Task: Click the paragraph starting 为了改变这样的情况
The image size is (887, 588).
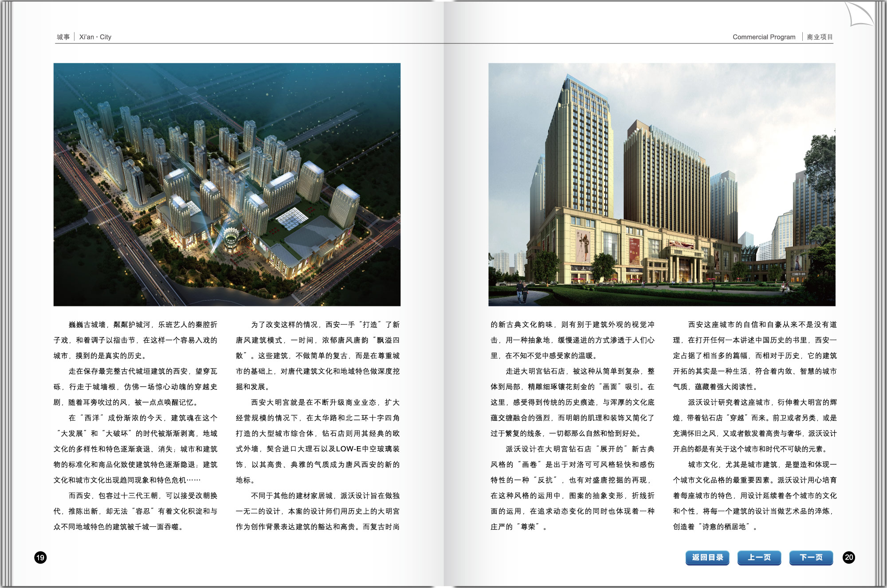Action: click(318, 356)
